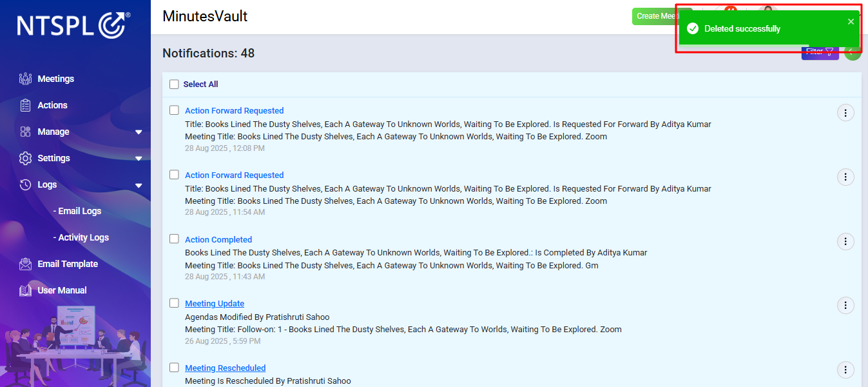The width and height of the screenshot is (868, 387).
Task: Open the Meeting Update link
Action: [x=215, y=304]
